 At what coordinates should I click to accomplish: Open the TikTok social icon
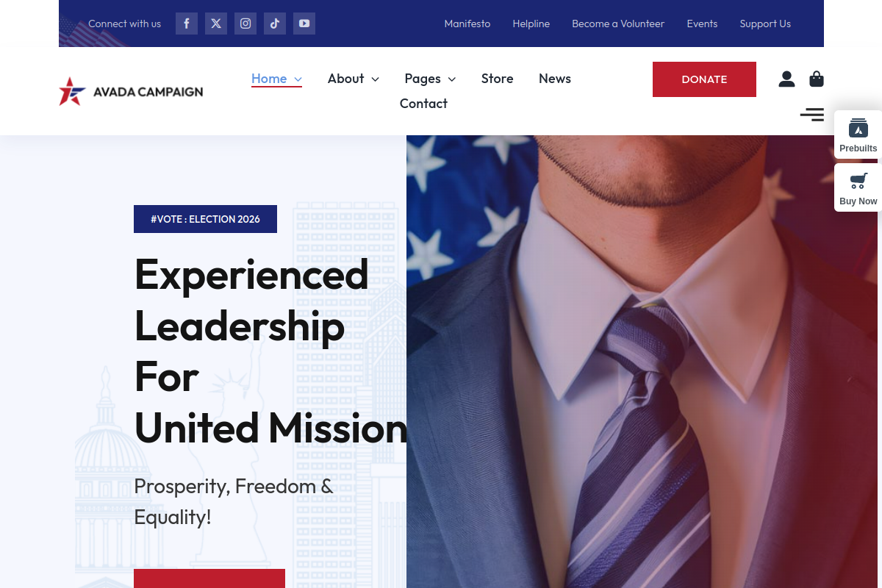(x=275, y=24)
